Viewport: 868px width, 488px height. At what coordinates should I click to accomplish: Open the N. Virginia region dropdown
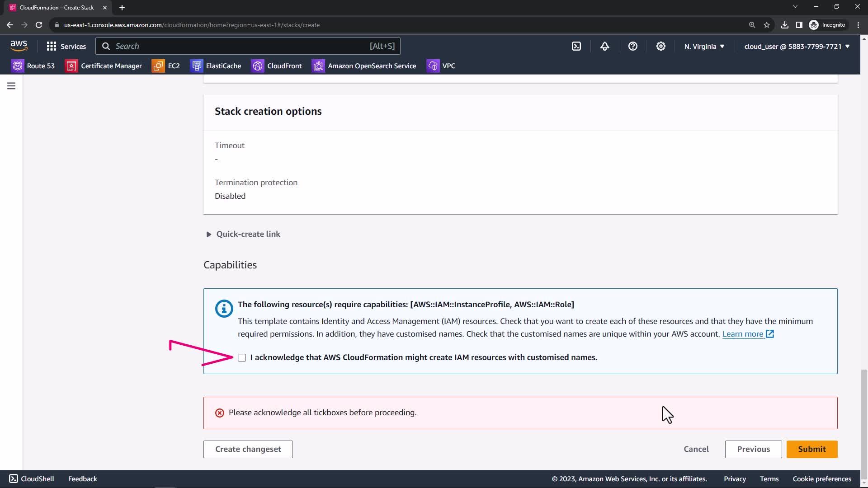(x=704, y=47)
